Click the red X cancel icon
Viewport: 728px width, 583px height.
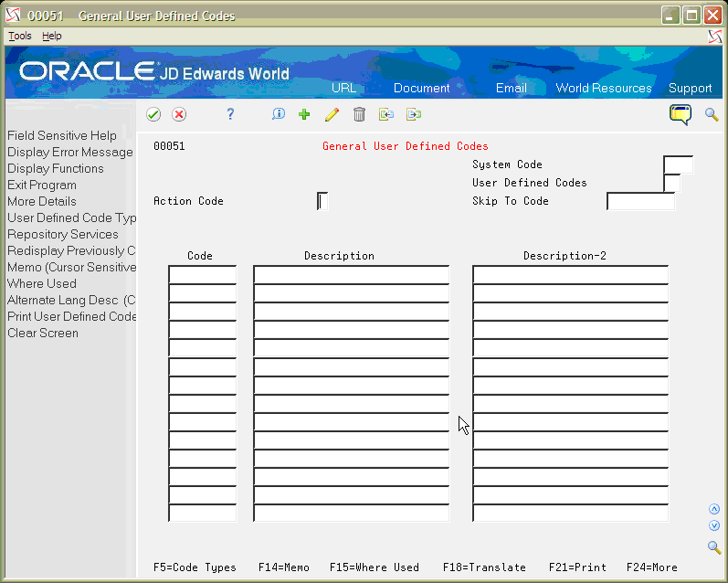coord(179,114)
